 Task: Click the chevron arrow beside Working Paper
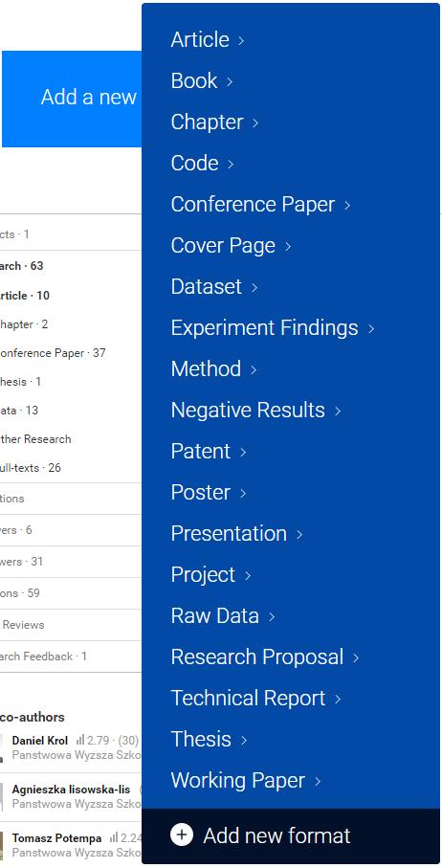[318, 781]
